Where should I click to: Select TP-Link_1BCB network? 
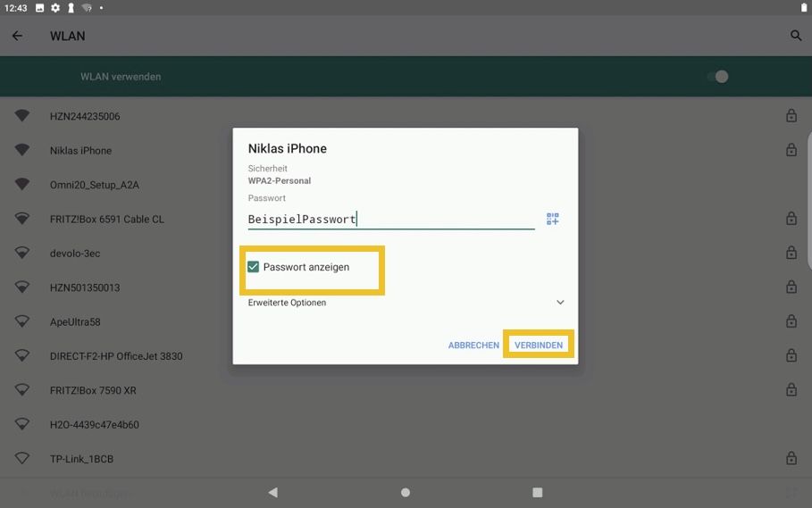pyautogui.click(x=81, y=459)
